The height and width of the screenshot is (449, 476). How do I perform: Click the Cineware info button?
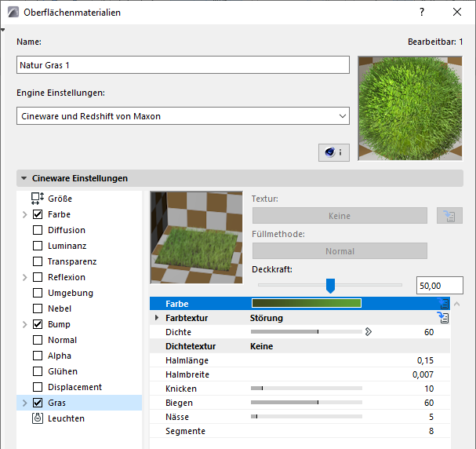tap(334, 152)
